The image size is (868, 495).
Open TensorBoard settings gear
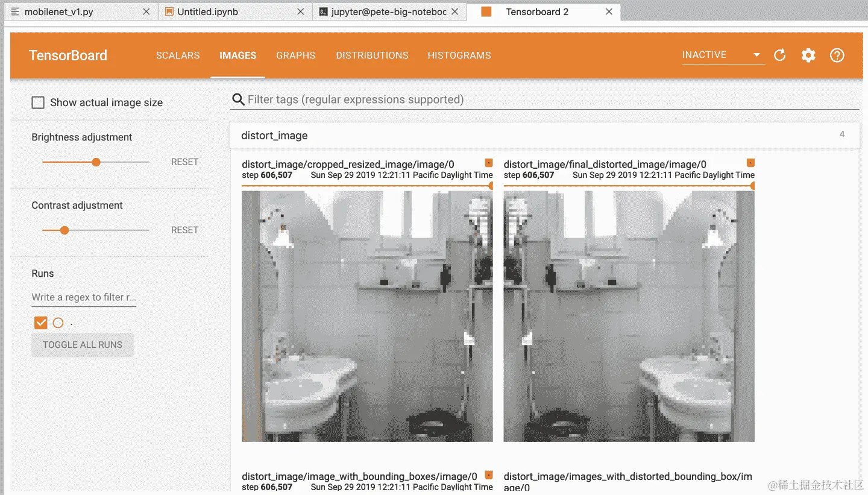pos(808,55)
